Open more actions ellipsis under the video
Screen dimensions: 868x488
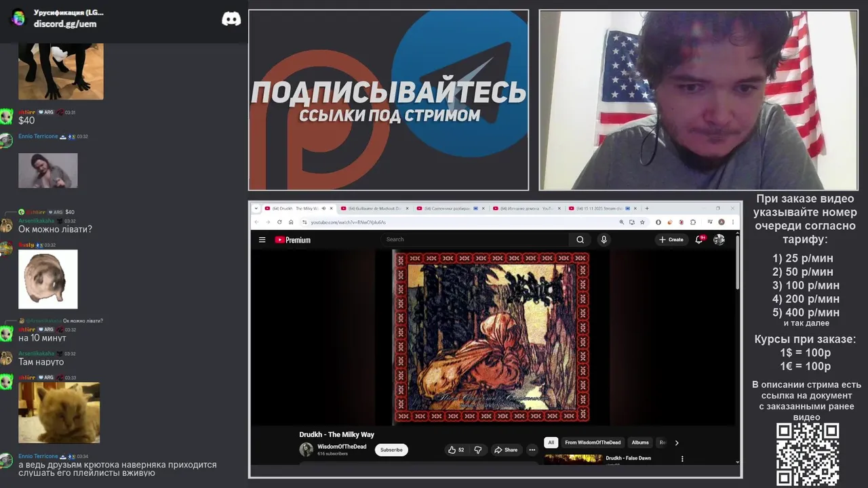pos(532,449)
